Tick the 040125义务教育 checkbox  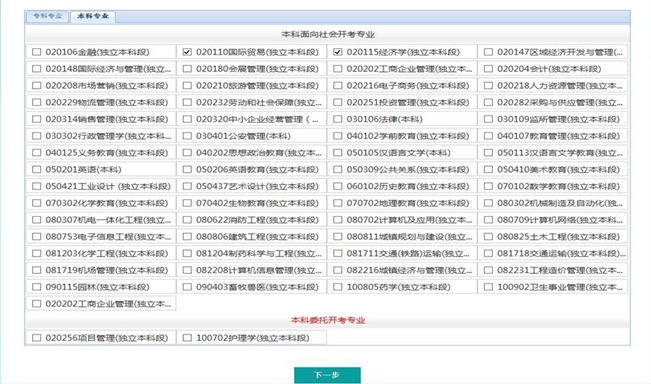(x=37, y=152)
